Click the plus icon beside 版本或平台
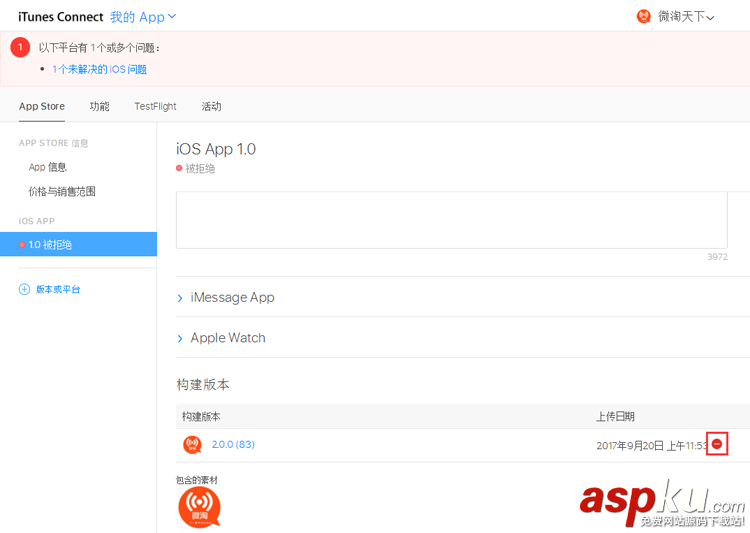This screenshot has width=750, height=533. [x=24, y=289]
